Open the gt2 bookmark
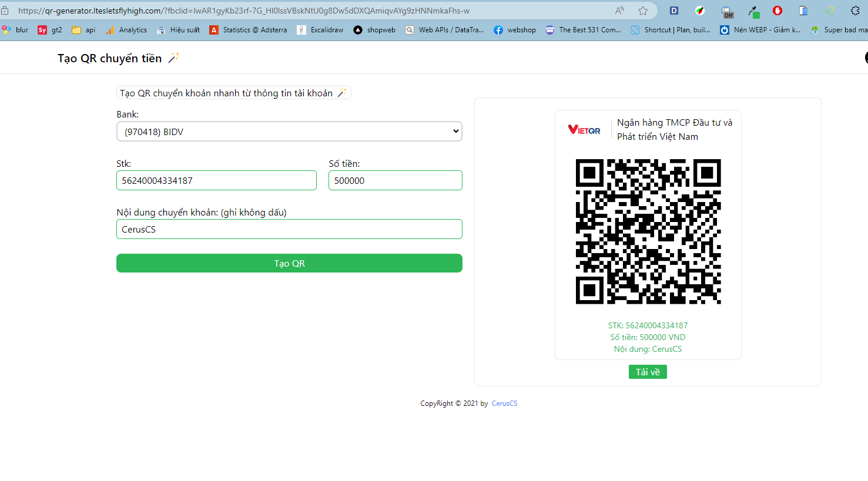Image resolution: width=868 pixels, height=481 pixels. pos(50,30)
